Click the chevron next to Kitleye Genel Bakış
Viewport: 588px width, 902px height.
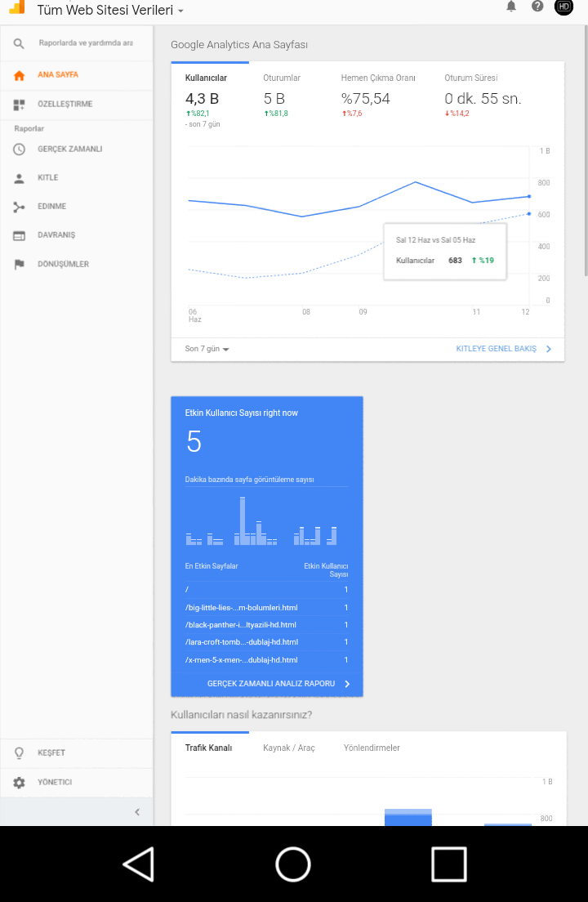coord(548,349)
